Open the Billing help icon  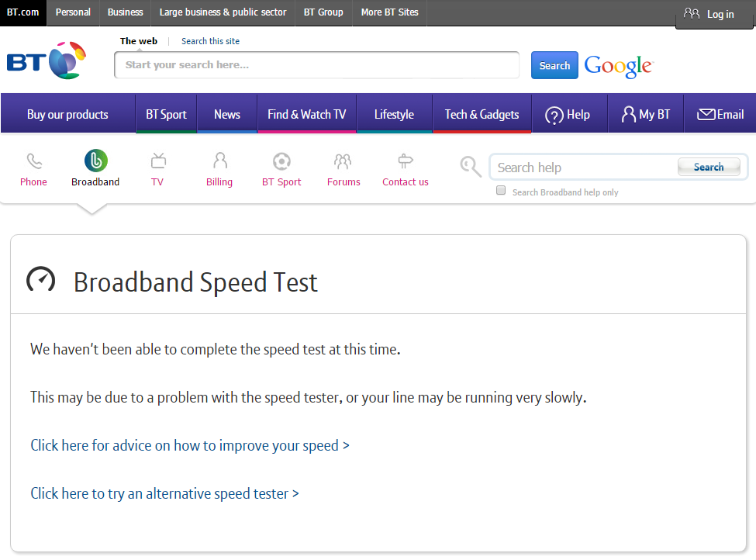[220, 161]
